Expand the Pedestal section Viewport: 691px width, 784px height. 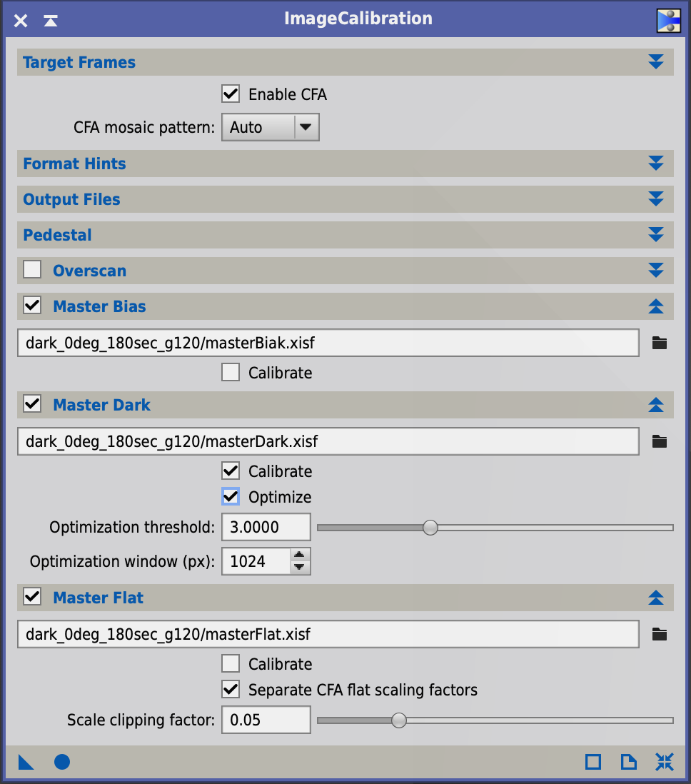click(x=656, y=235)
